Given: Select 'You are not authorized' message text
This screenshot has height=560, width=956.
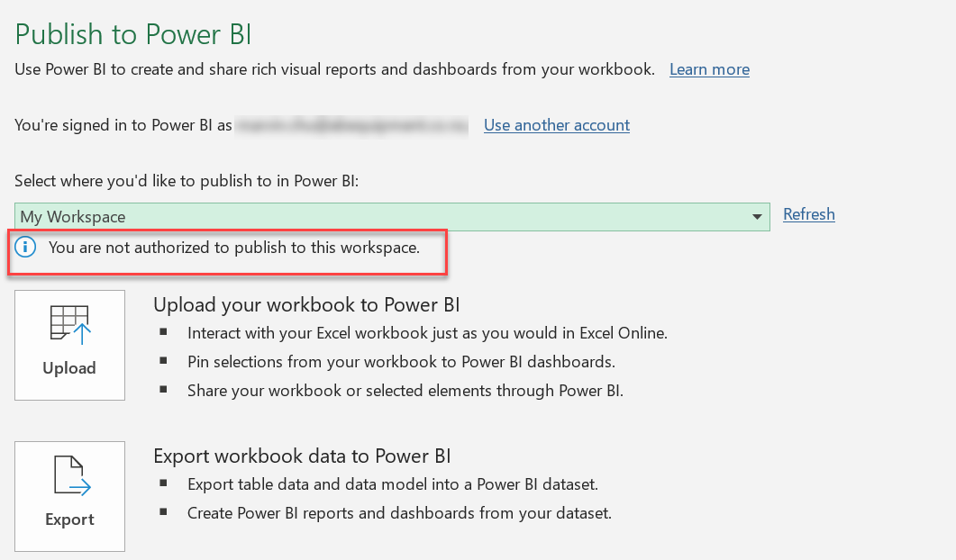Looking at the screenshot, I should (234, 248).
